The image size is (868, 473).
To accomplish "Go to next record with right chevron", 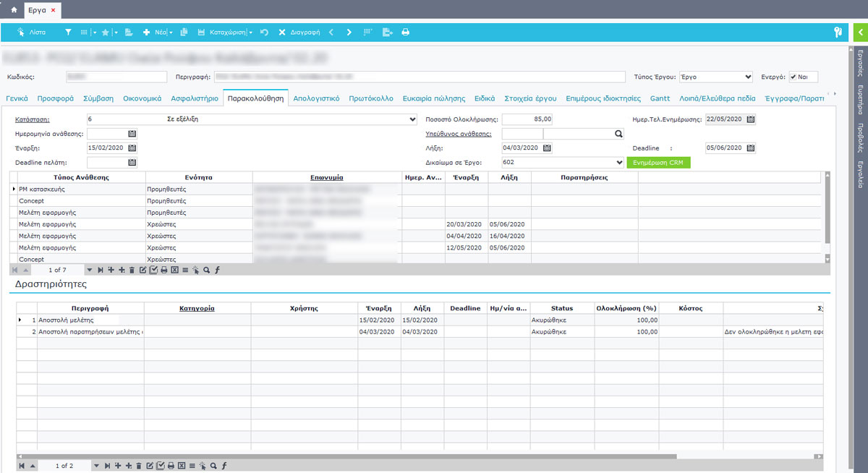I will pos(349,33).
